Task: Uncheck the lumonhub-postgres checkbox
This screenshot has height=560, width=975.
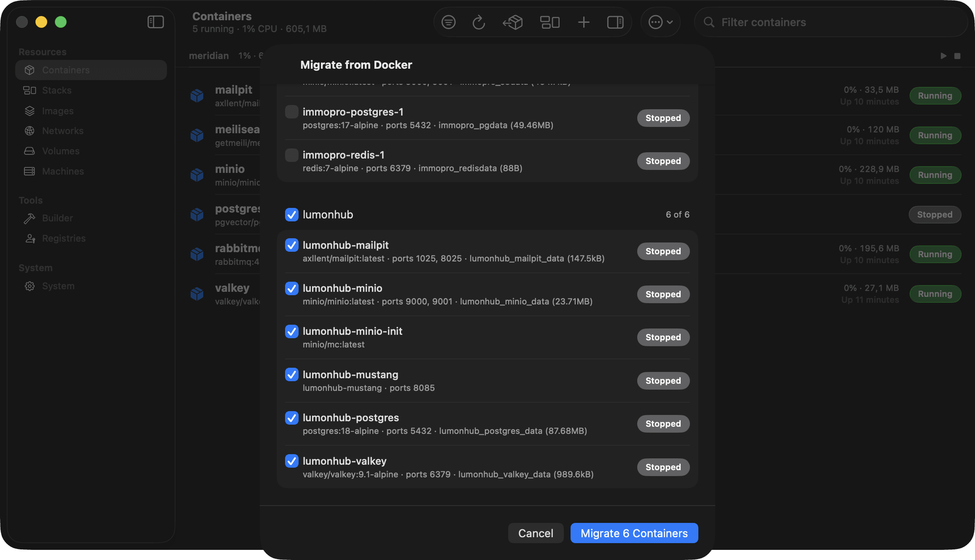Action: click(292, 417)
